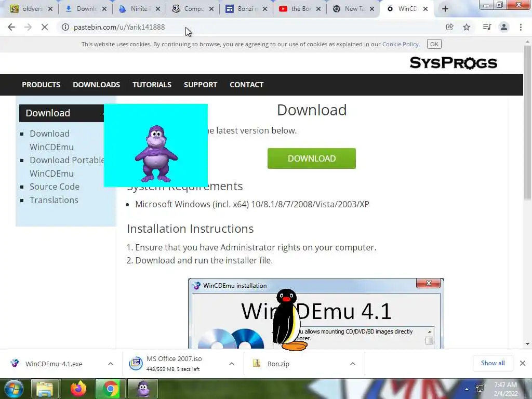This screenshot has height=399, width=532.
Task: Close the downloads bar
Action: tap(523, 363)
